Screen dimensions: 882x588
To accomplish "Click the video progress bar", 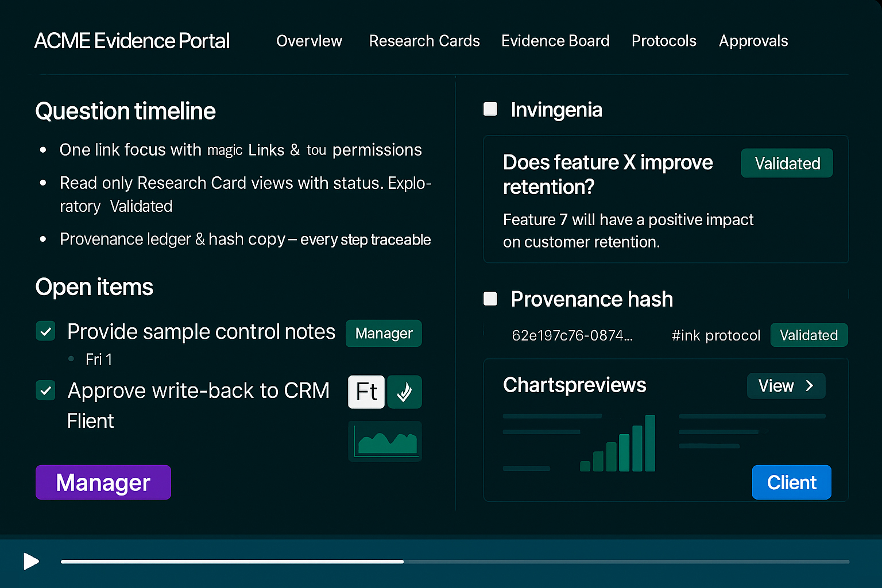I will 455,562.
